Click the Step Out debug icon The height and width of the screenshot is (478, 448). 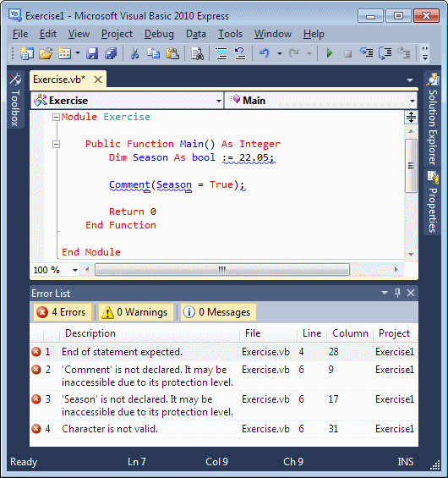[x=404, y=53]
